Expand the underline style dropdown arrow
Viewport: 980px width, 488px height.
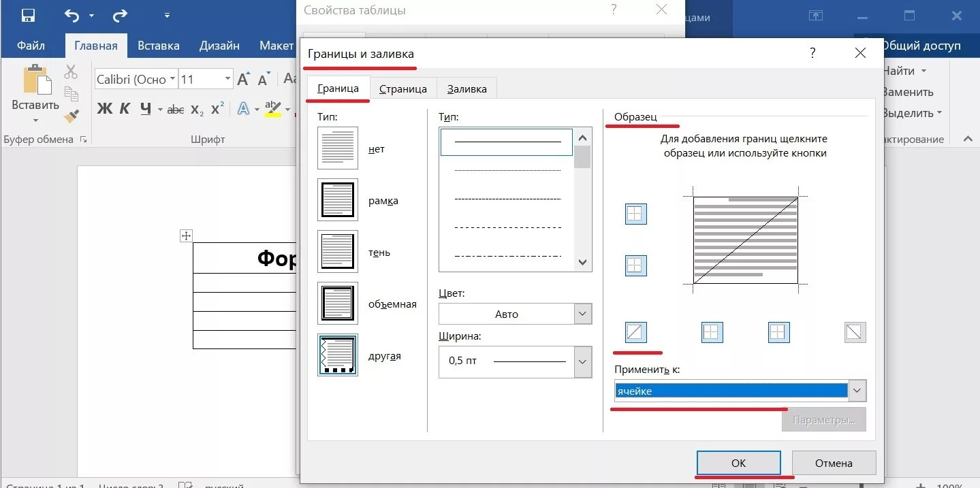pos(160,110)
